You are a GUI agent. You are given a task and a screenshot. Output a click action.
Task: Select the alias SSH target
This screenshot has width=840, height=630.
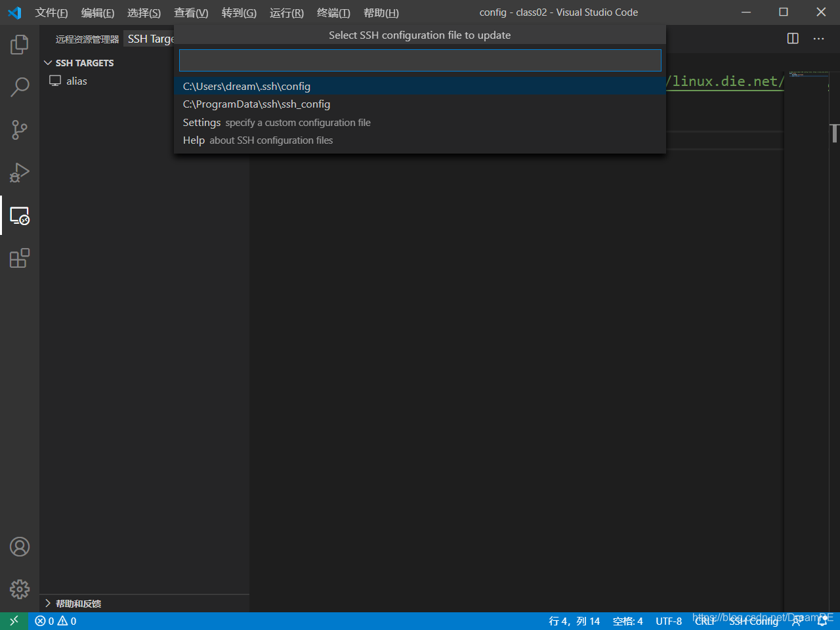[x=145, y=81]
